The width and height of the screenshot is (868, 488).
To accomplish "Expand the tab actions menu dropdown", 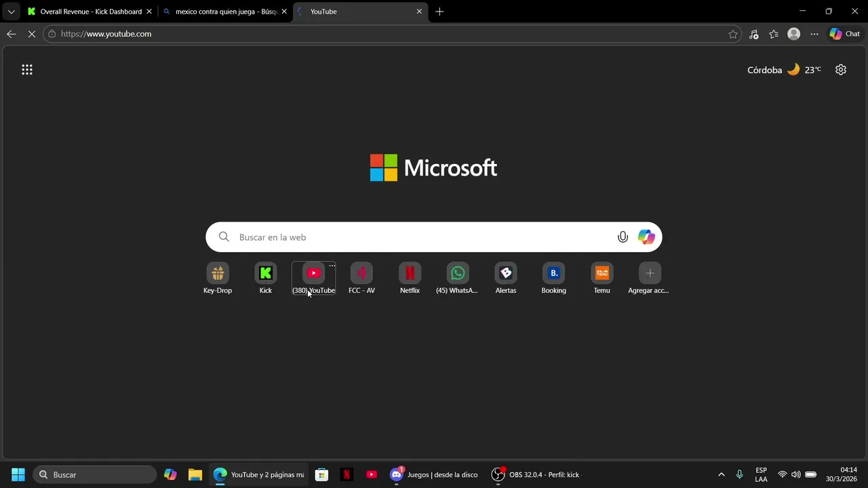I will (x=11, y=12).
